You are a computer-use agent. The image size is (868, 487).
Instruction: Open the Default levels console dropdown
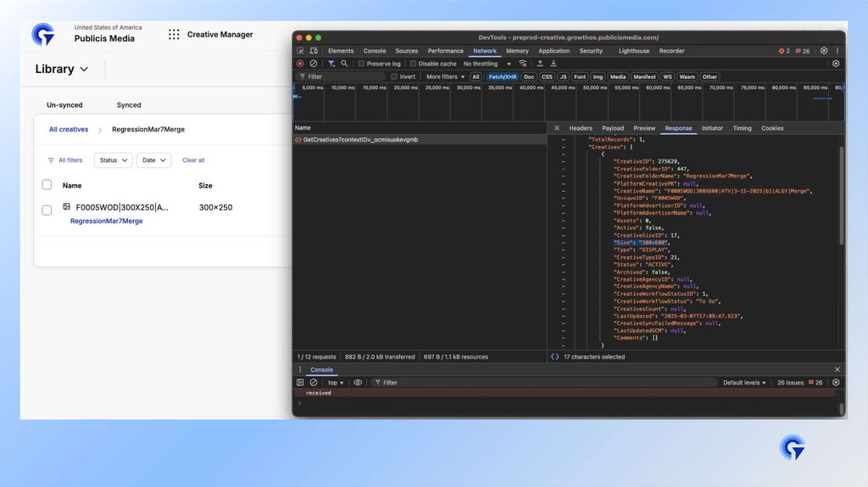tap(745, 383)
